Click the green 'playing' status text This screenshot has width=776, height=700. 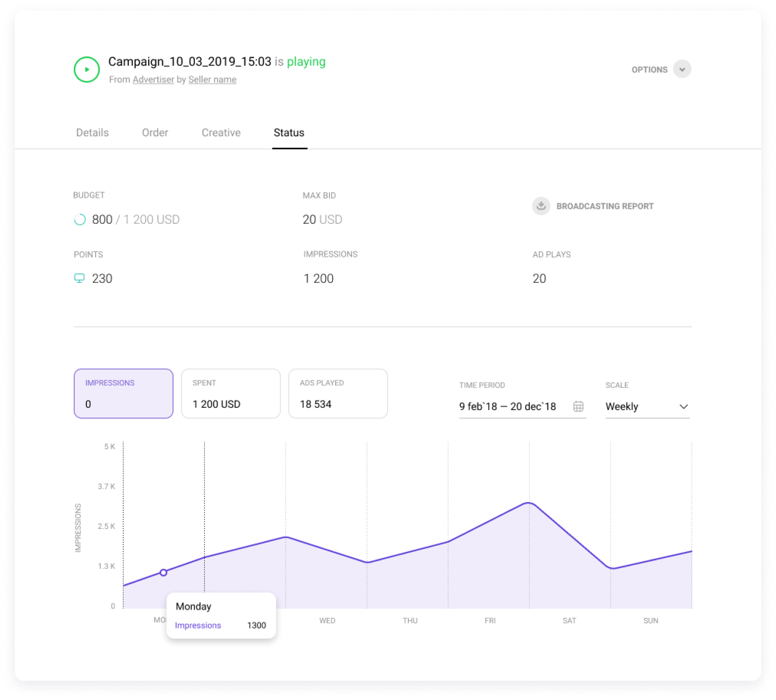click(306, 62)
